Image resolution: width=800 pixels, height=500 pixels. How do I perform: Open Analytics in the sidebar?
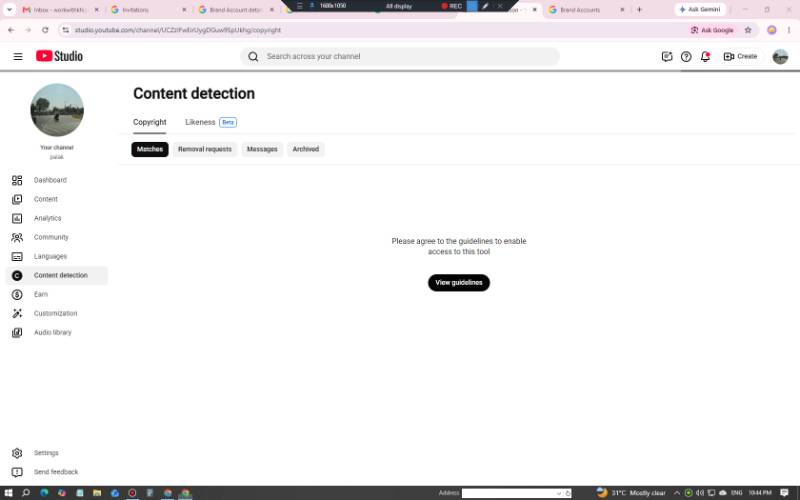click(57, 218)
